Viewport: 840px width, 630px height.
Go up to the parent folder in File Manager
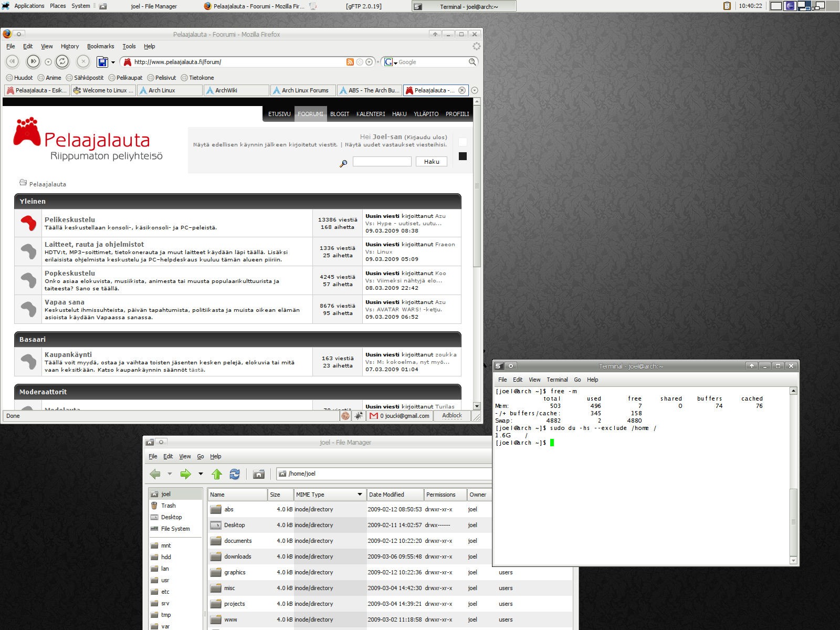(x=217, y=474)
